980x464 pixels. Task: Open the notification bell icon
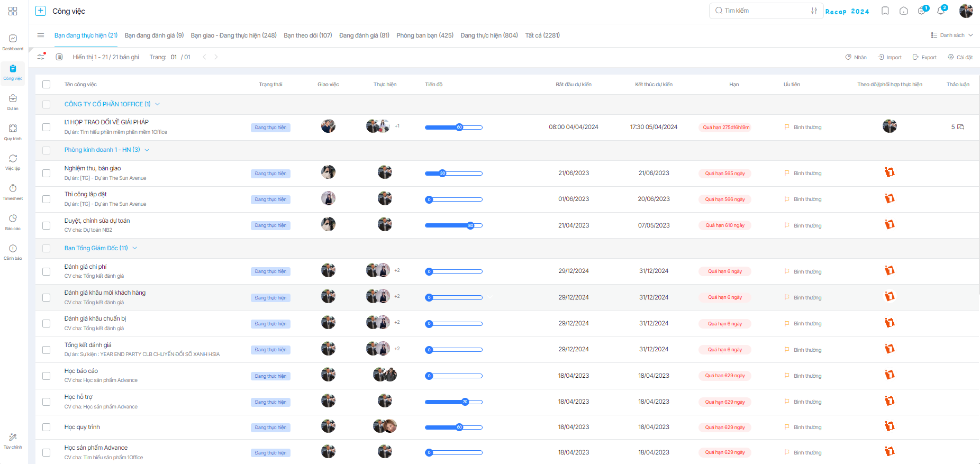click(941, 11)
